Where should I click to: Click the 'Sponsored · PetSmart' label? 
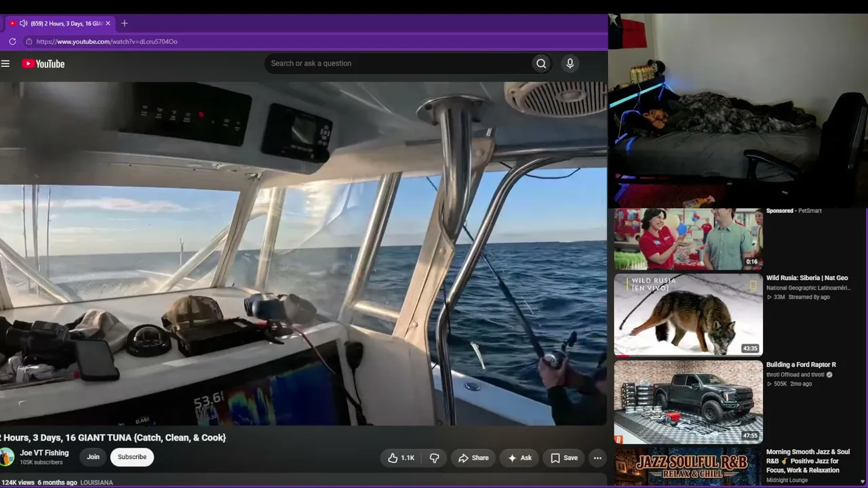click(x=793, y=211)
